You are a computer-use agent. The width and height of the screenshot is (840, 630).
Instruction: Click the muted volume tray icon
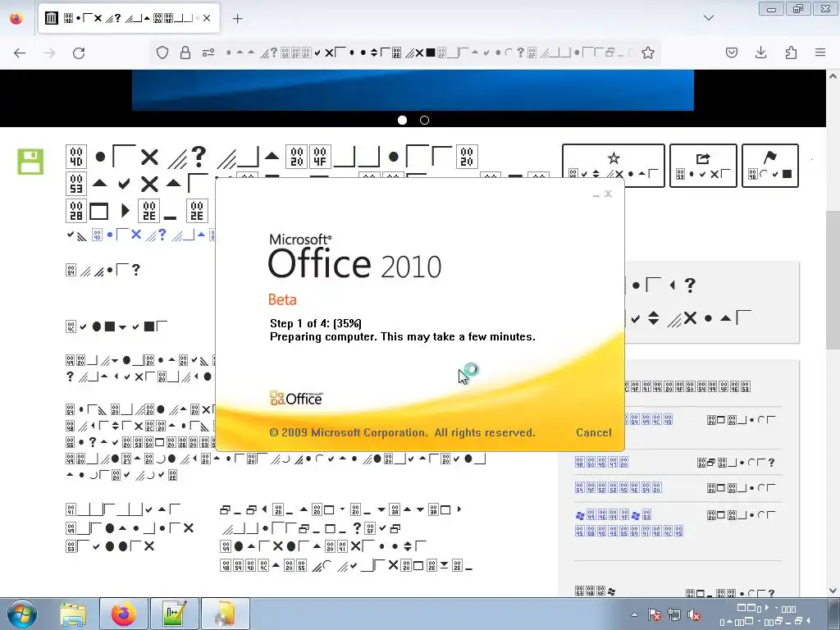[694, 615]
